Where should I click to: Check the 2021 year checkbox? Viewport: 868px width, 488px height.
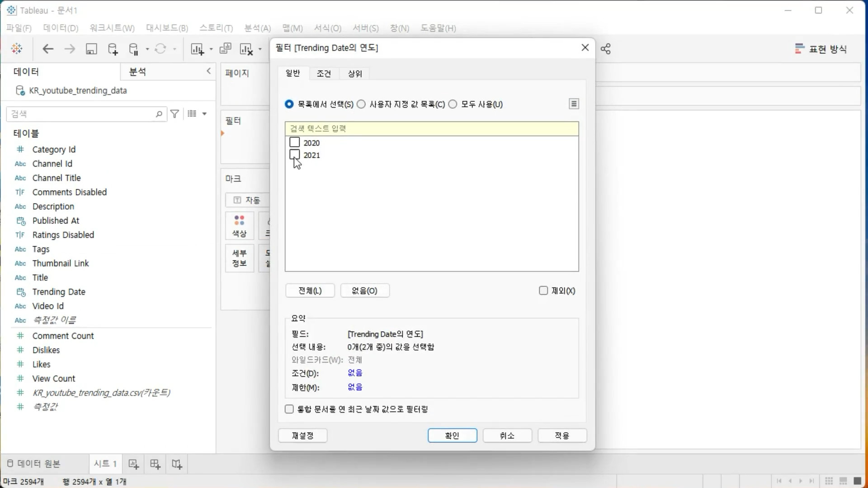coord(295,155)
